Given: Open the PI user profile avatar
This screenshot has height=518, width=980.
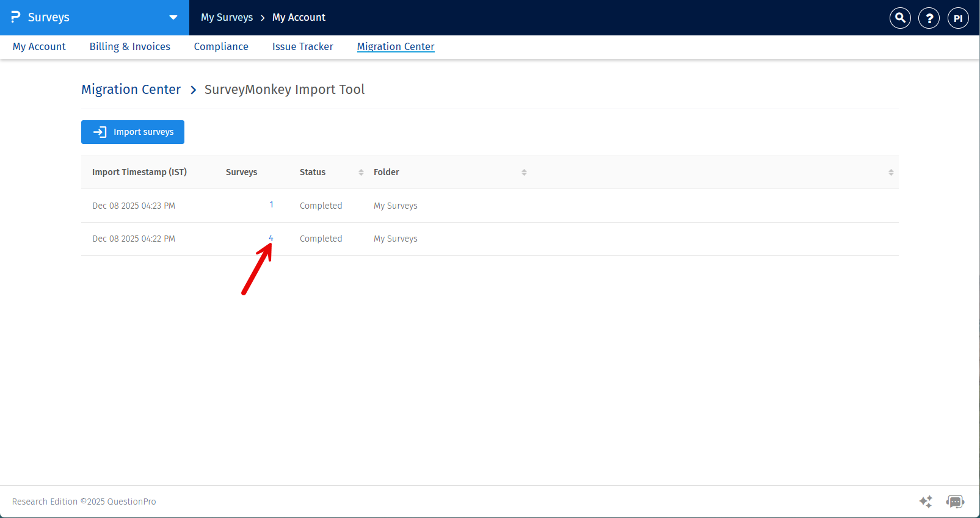Looking at the screenshot, I should coord(958,18).
